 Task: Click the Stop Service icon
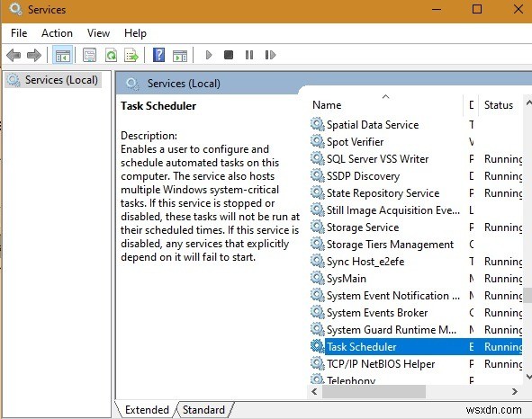229,55
